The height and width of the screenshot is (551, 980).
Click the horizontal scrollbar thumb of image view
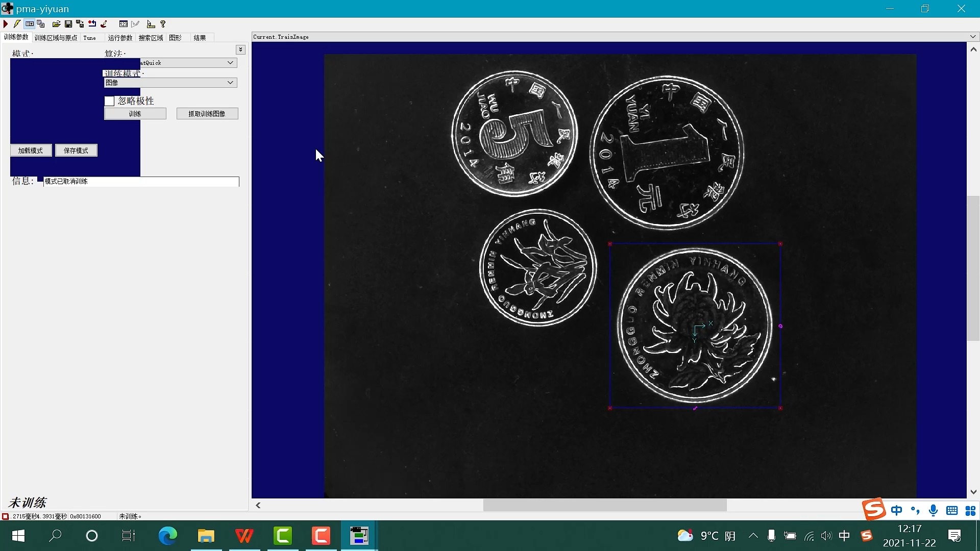point(605,505)
